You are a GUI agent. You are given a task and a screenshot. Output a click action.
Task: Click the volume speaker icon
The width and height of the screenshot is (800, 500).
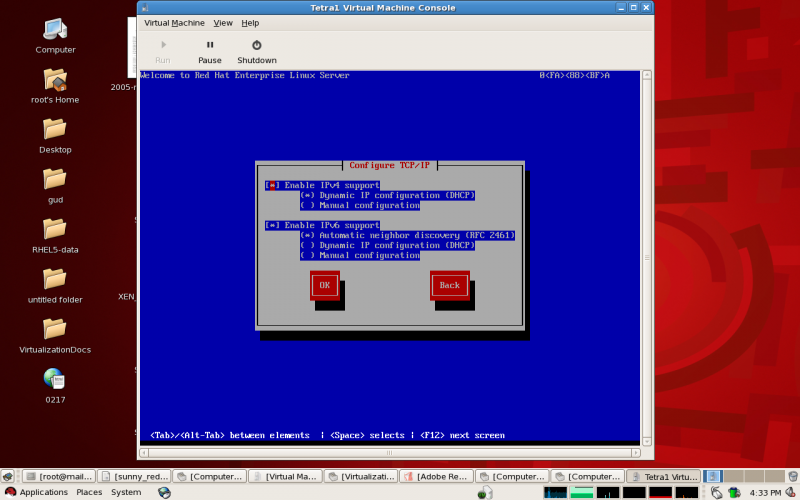pos(791,492)
